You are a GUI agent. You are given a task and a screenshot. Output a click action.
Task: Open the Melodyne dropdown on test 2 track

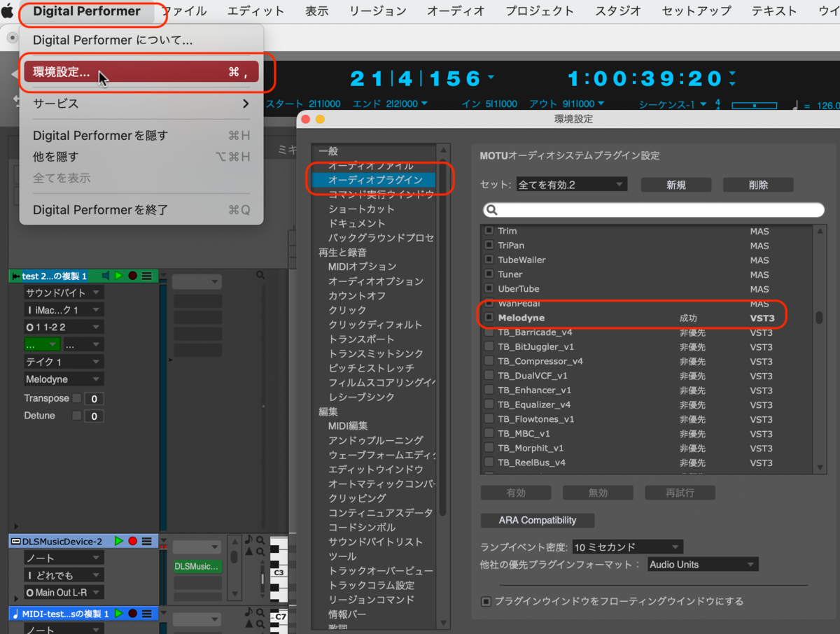click(x=64, y=379)
